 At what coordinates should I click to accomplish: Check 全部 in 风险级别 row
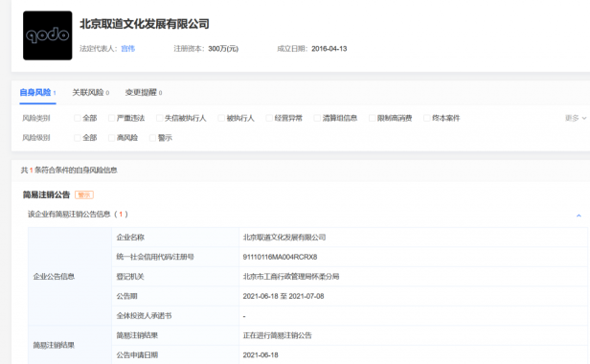pos(78,138)
